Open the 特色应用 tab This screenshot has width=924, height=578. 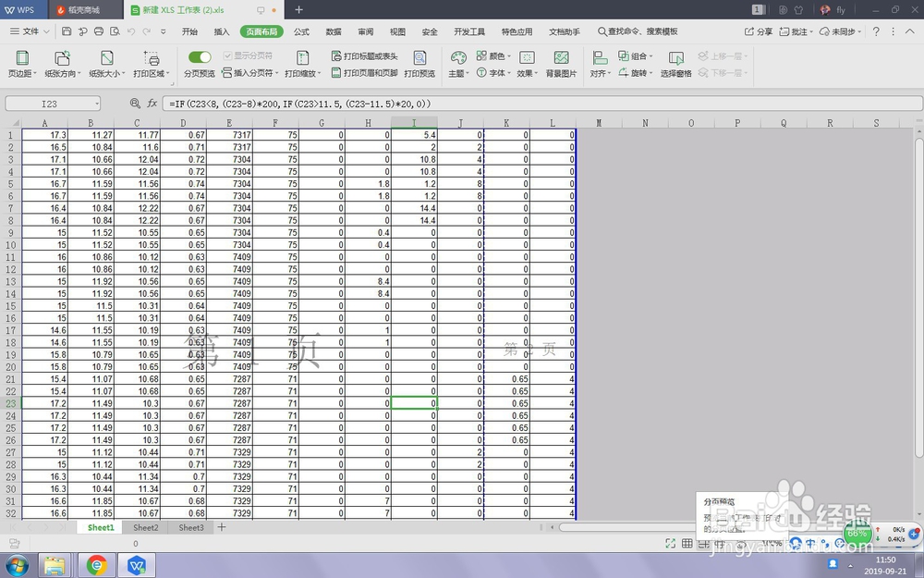[x=517, y=31]
